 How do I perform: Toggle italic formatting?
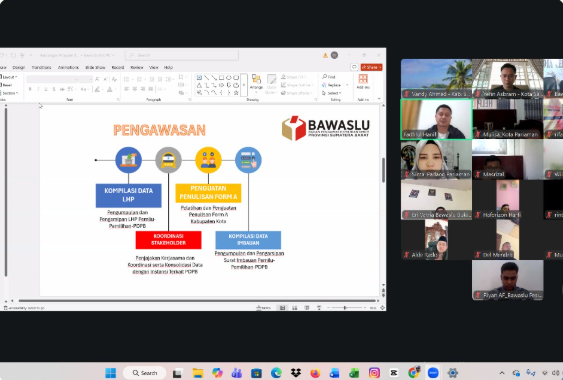[x=38, y=89]
